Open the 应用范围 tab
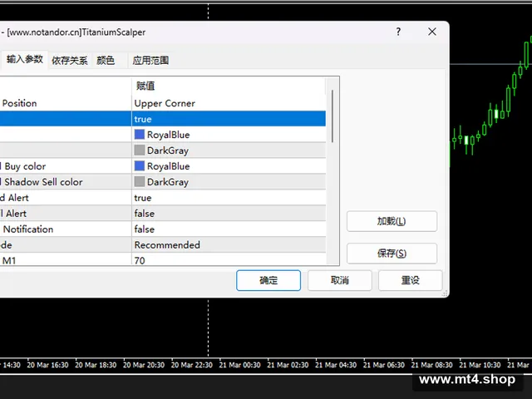The image size is (532, 399). pyautogui.click(x=150, y=61)
